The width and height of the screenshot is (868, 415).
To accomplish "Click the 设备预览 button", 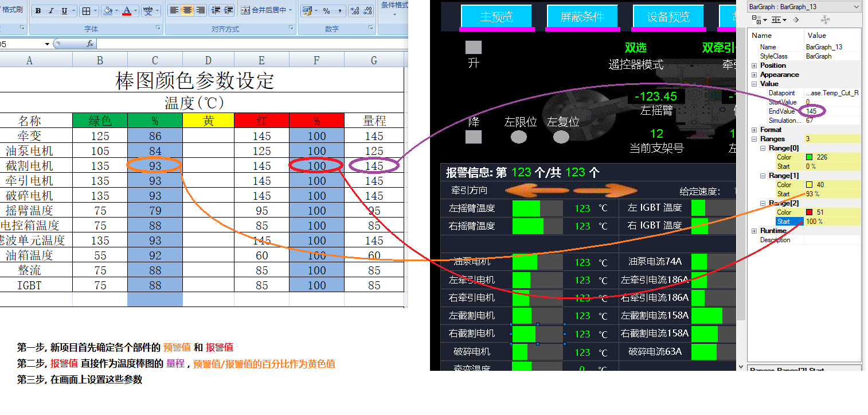I will (x=668, y=17).
